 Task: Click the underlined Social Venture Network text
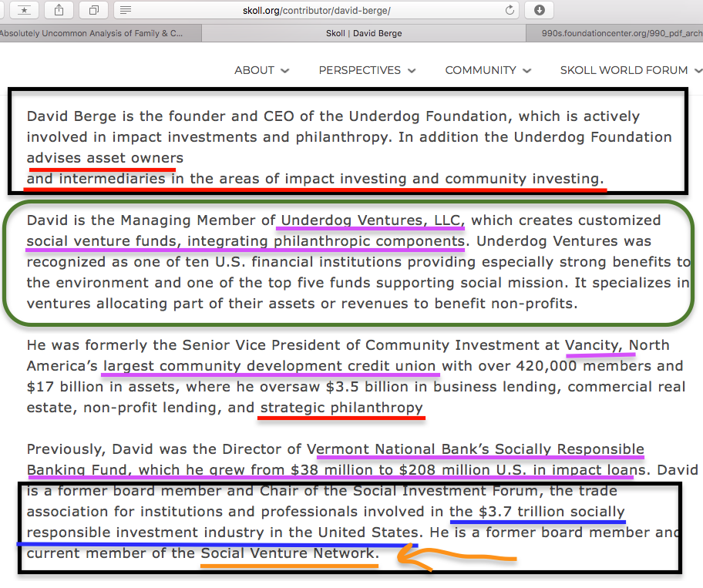(289, 553)
